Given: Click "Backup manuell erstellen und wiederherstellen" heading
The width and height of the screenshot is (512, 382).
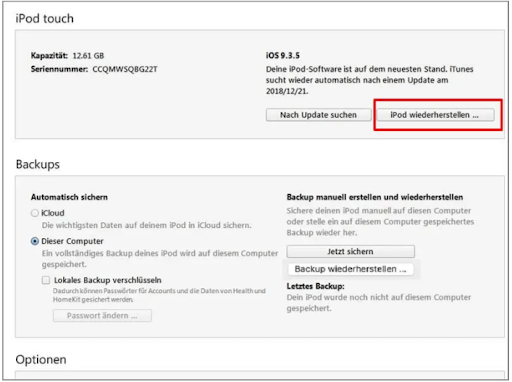Looking at the screenshot, I should pyautogui.click(x=375, y=197).
